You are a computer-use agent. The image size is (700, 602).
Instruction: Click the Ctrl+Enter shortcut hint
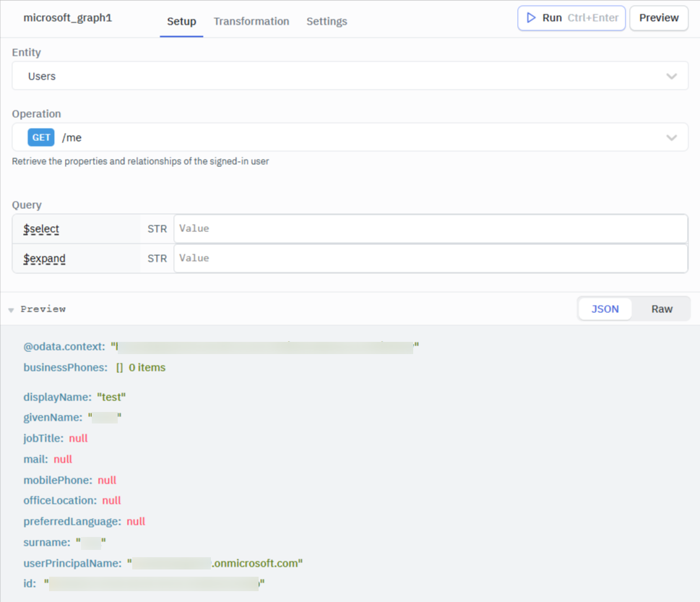593,18
